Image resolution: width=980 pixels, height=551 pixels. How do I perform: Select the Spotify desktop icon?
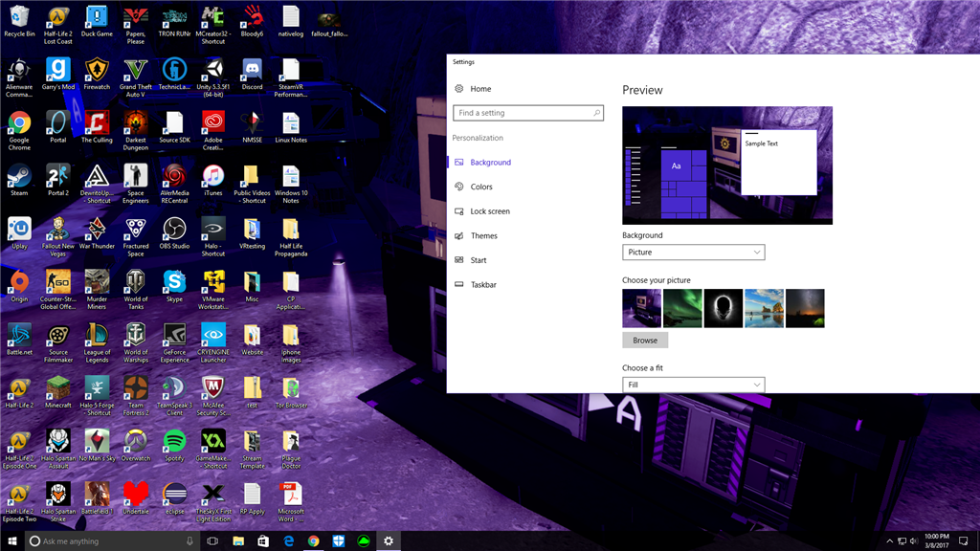tap(174, 446)
